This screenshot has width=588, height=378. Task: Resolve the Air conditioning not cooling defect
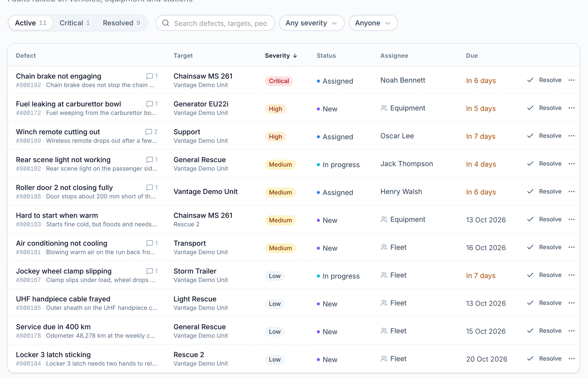click(x=544, y=247)
